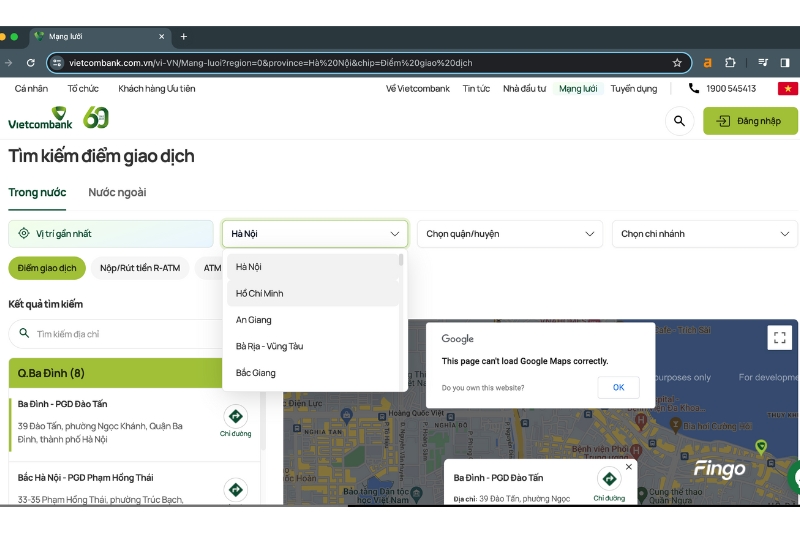Viewport: 800px width, 533px height.
Task: Select An Giang from the list
Action: pyautogui.click(x=312, y=320)
